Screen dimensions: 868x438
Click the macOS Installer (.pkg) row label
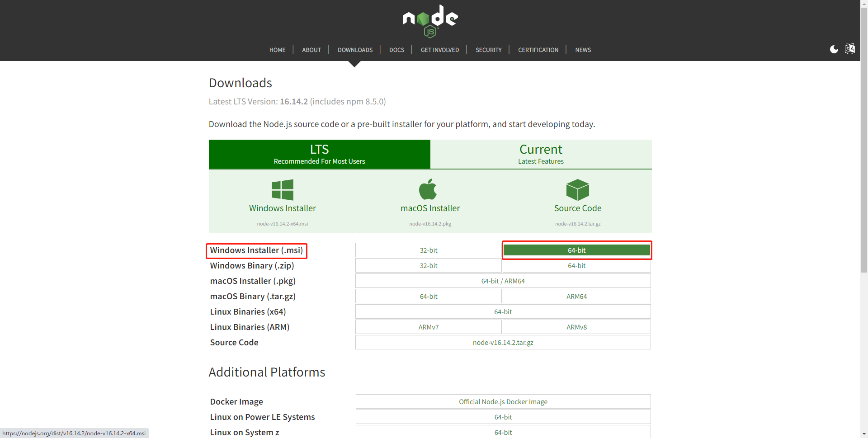point(253,281)
